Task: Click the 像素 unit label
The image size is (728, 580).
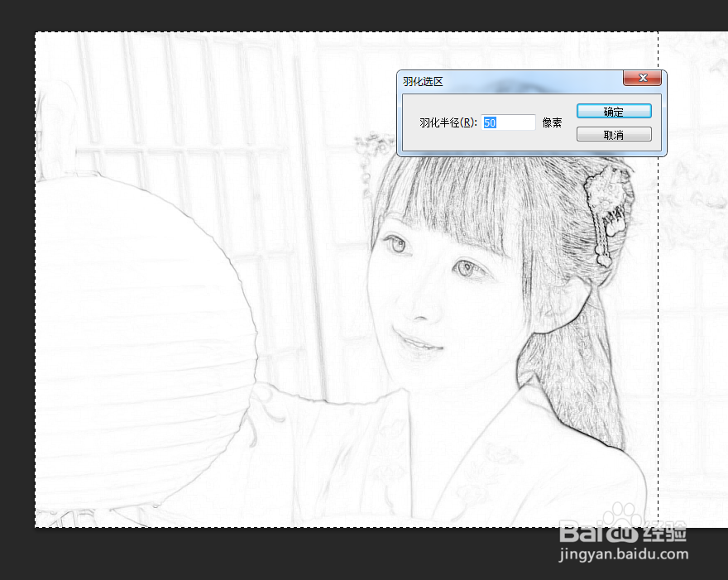Action: [x=553, y=122]
